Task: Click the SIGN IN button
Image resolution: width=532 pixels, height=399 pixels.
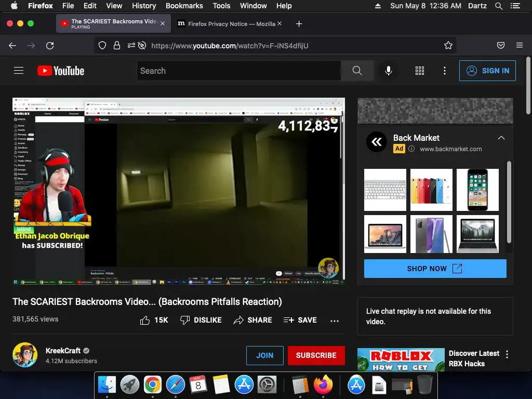Action: (487, 71)
